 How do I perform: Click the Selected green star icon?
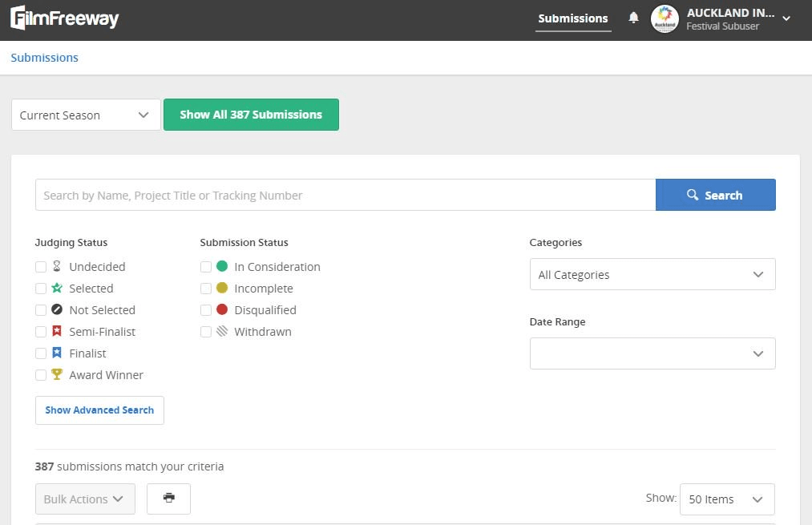pyautogui.click(x=57, y=289)
